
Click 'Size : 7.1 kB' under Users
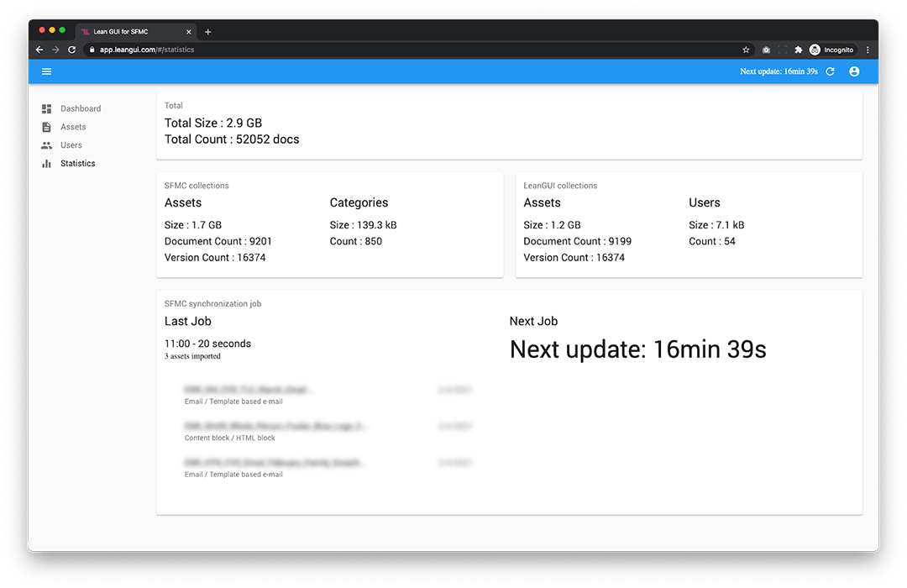coord(716,225)
